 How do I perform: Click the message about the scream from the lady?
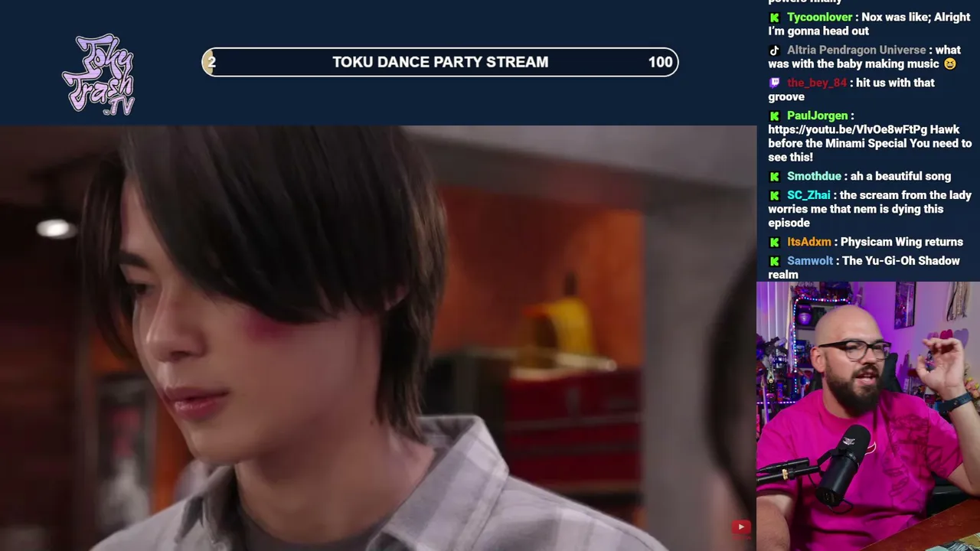point(870,210)
